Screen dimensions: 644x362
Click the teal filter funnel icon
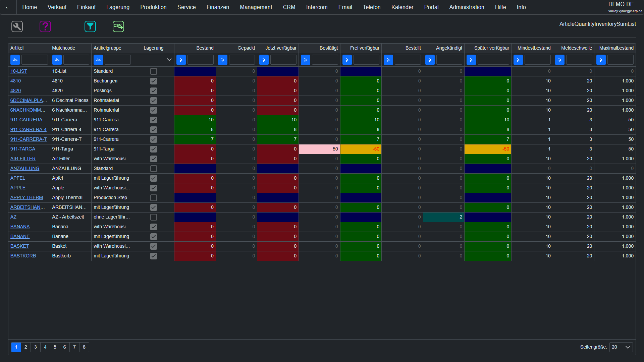point(90,26)
